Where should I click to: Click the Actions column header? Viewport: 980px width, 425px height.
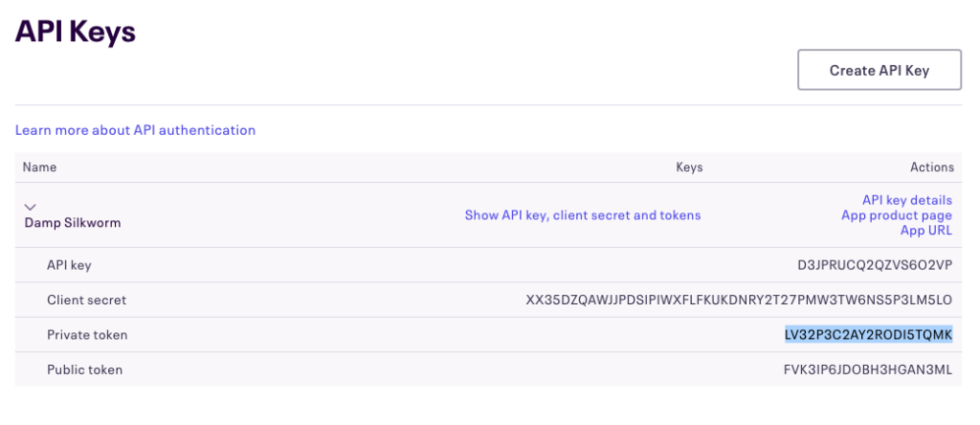tap(932, 167)
